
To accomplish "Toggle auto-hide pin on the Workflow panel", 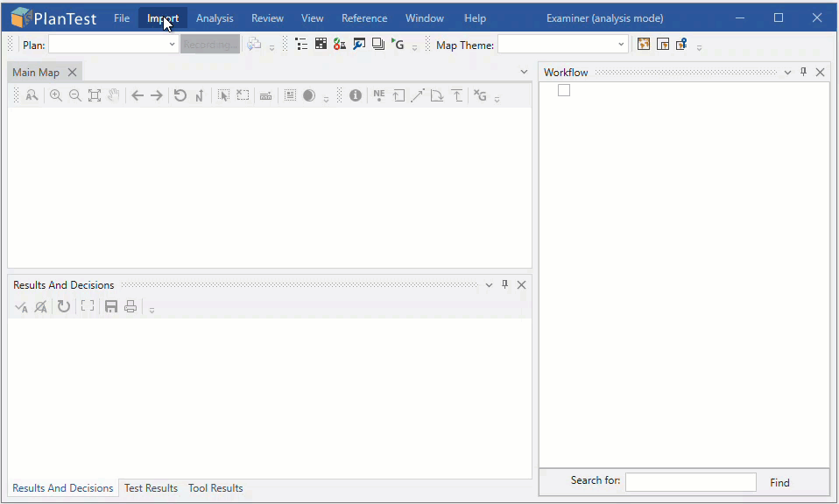I will pyautogui.click(x=803, y=72).
